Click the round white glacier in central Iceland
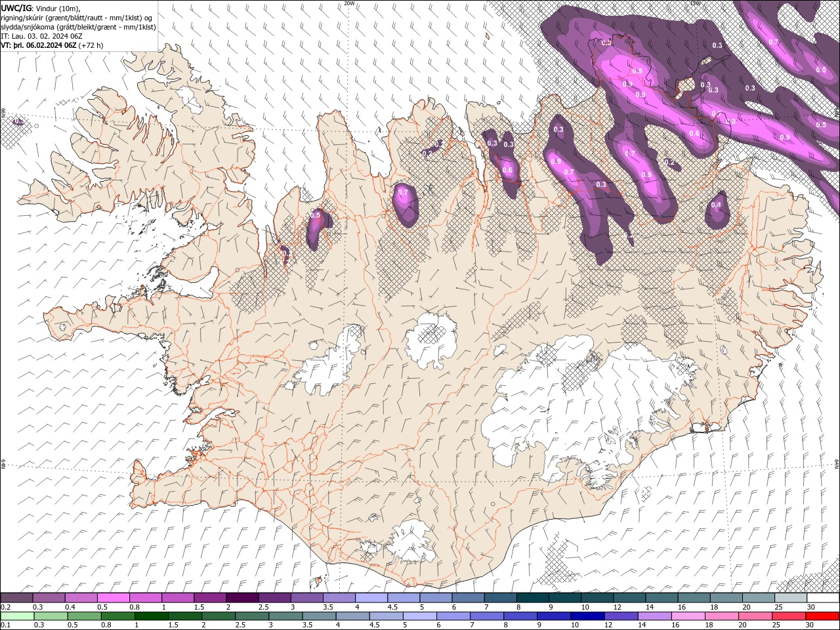This screenshot has width=840, height=630. coord(431,340)
